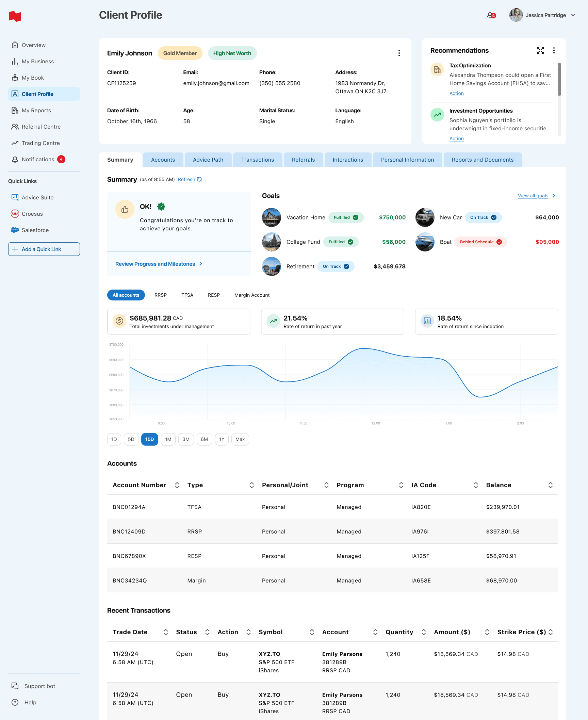
Task: Open My Reports document icon
Action: (15, 110)
